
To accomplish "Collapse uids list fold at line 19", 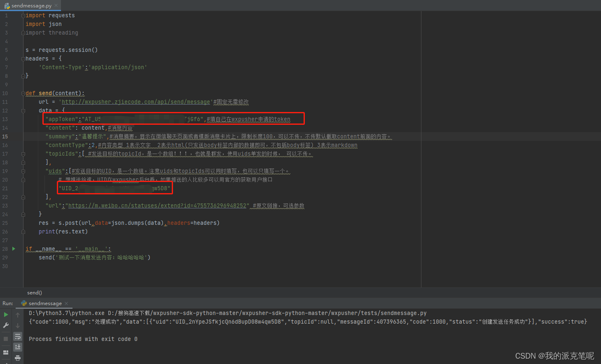I will pyautogui.click(x=23, y=171).
